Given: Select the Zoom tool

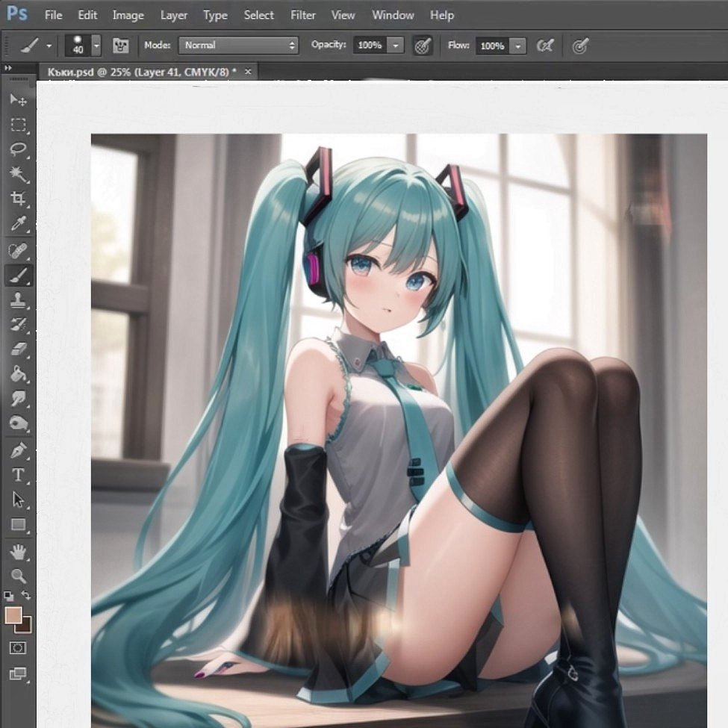Looking at the screenshot, I should point(19,576).
